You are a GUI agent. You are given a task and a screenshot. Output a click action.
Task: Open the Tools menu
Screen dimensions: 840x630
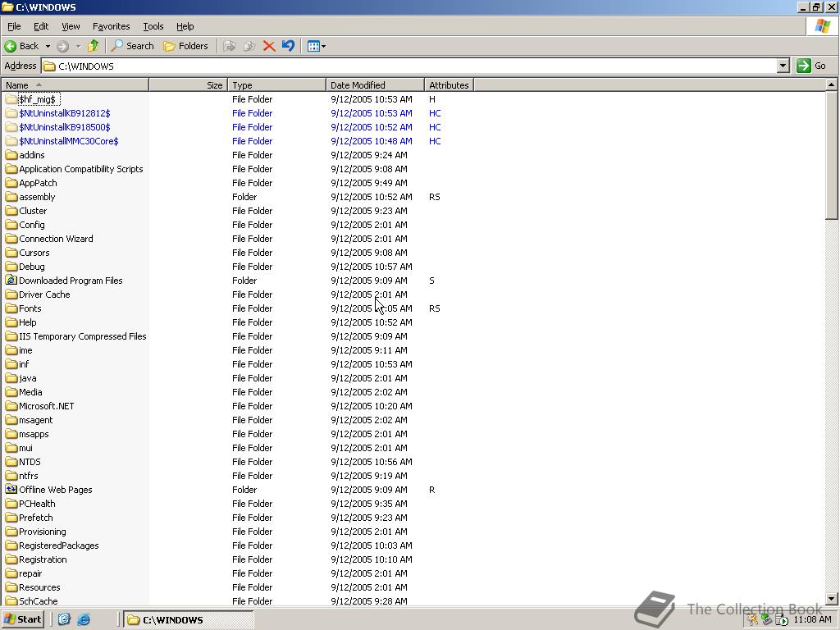tap(153, 26)
